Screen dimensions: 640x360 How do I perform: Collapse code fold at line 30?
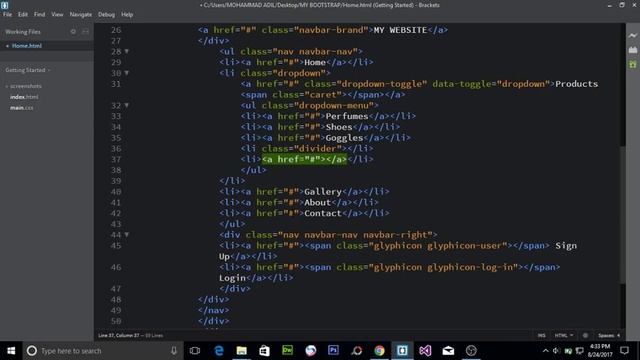click(x=127, y=73)
